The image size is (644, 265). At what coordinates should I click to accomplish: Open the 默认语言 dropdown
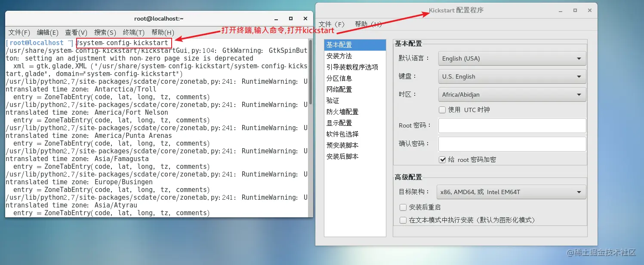[x=512, y=58]
